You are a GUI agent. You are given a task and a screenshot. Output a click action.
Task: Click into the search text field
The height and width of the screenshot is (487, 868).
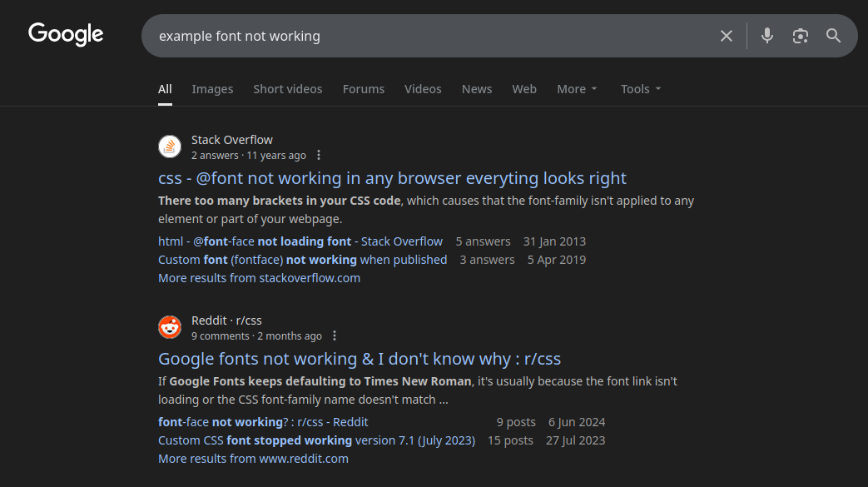(x=416, y=36)
